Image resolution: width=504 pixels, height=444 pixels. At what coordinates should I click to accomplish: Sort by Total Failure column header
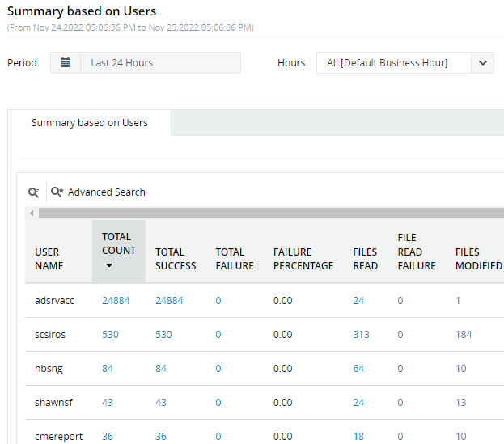[x=235, y=259]
